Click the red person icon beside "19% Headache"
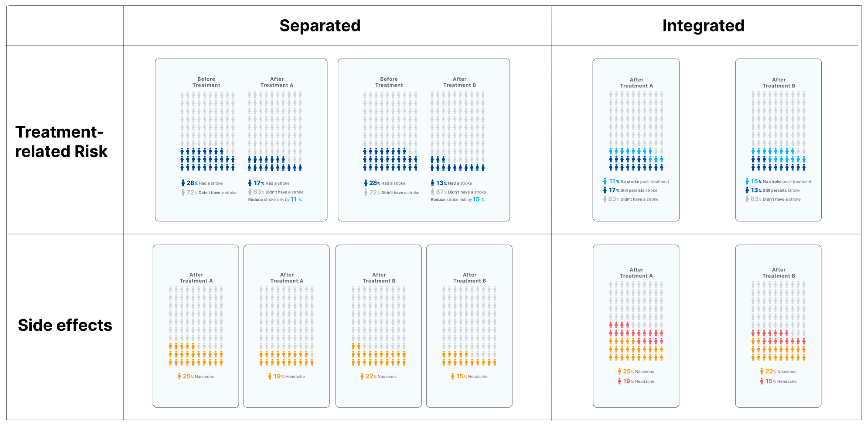This screenshot has width=868, height=426. pos(619,381)
